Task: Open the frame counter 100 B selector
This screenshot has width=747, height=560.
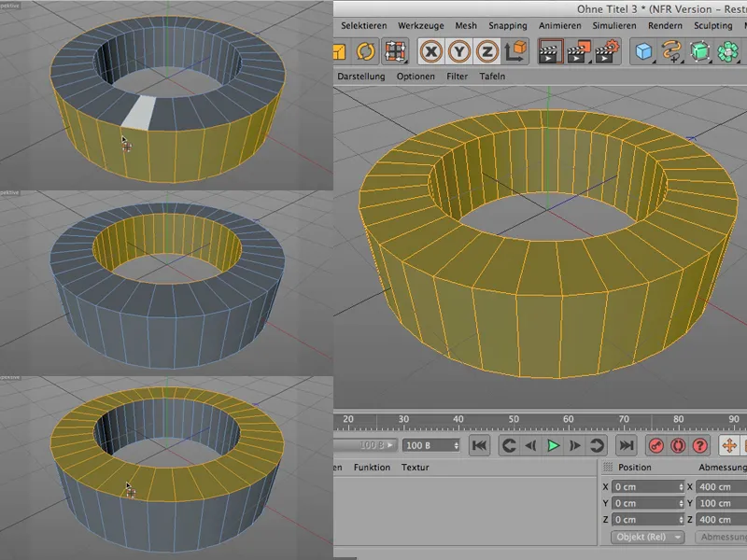Action: [431, 445]
